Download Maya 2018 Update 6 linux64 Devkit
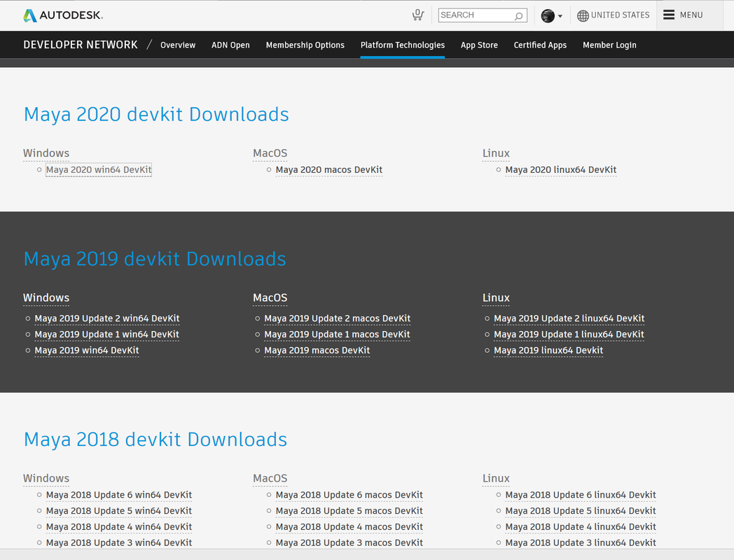 click(581, 495)
